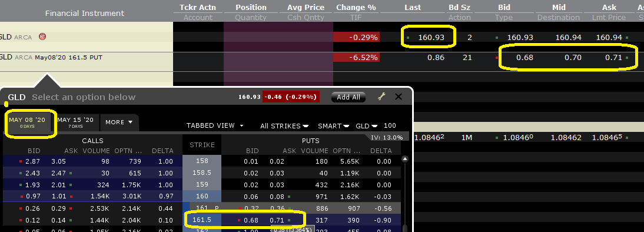Click the red NT icon beside GLD ARCA

(x=42, y=37)
